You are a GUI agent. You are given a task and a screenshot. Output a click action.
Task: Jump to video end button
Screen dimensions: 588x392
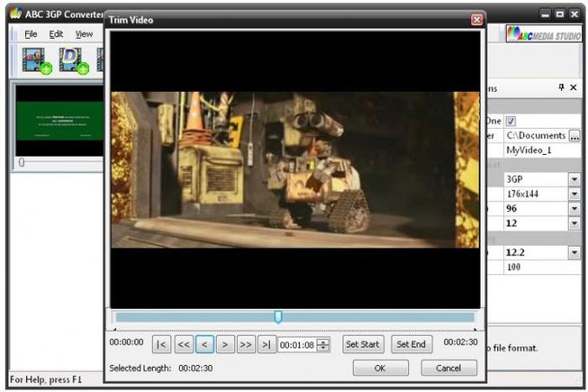click(x=266, y=344)
